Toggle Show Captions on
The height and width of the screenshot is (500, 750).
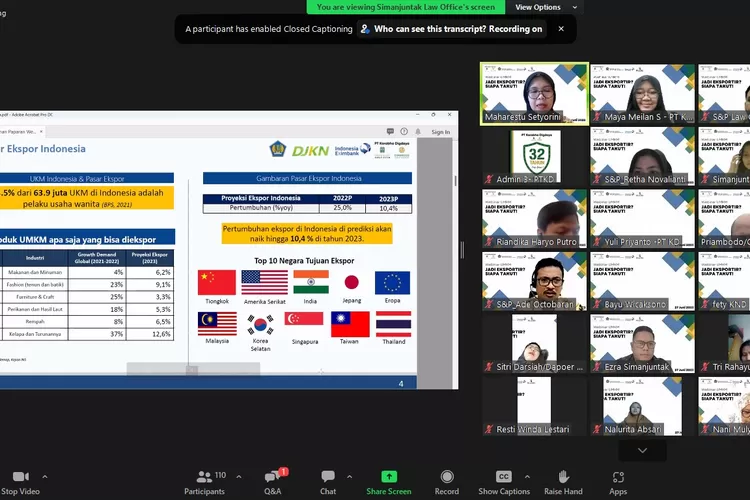coord(503,476)
